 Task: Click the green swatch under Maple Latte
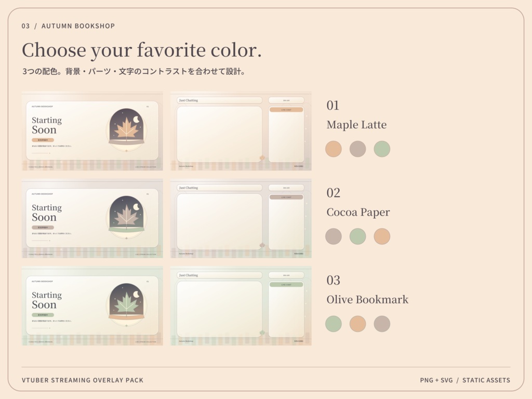pyautogui.click(x=382, y=149)
